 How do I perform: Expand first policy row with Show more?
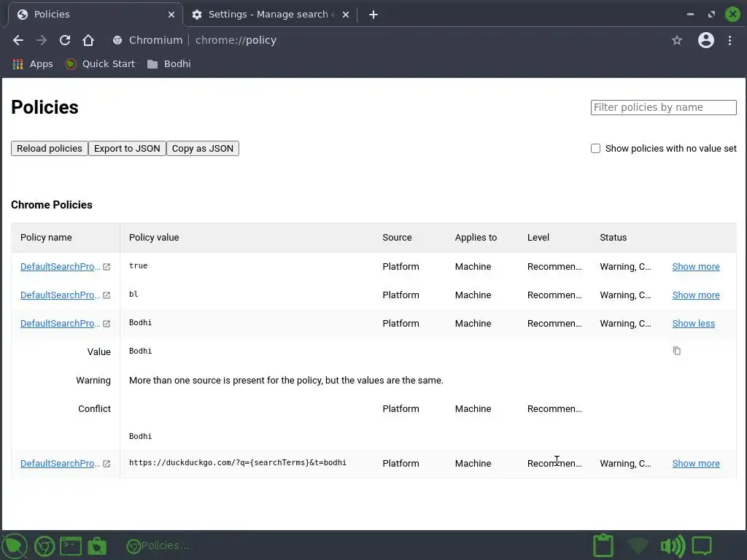[695, 266]
